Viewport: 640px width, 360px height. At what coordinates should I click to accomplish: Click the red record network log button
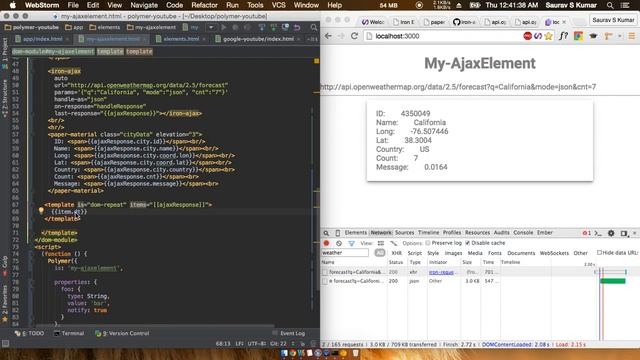[326, 243]
